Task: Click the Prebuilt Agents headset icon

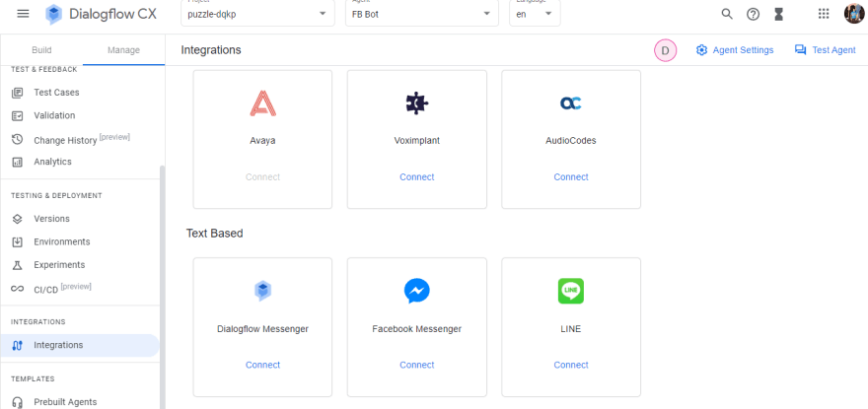Action: (x=17, y=402)
